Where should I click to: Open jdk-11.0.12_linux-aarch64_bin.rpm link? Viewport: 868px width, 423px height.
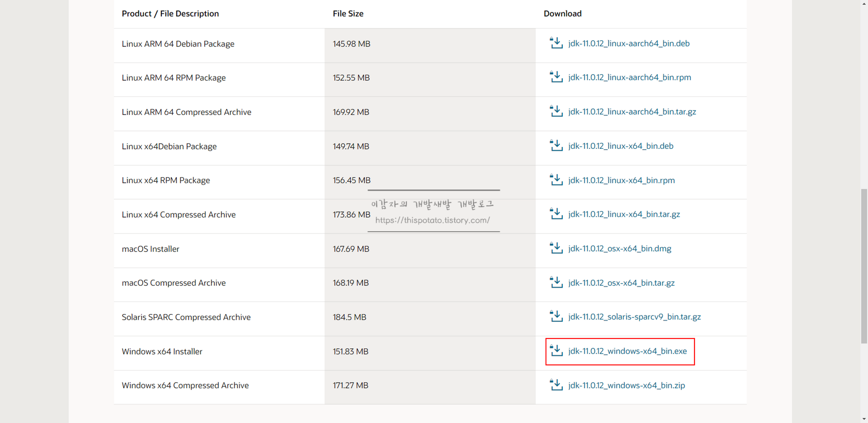[630, 77]
